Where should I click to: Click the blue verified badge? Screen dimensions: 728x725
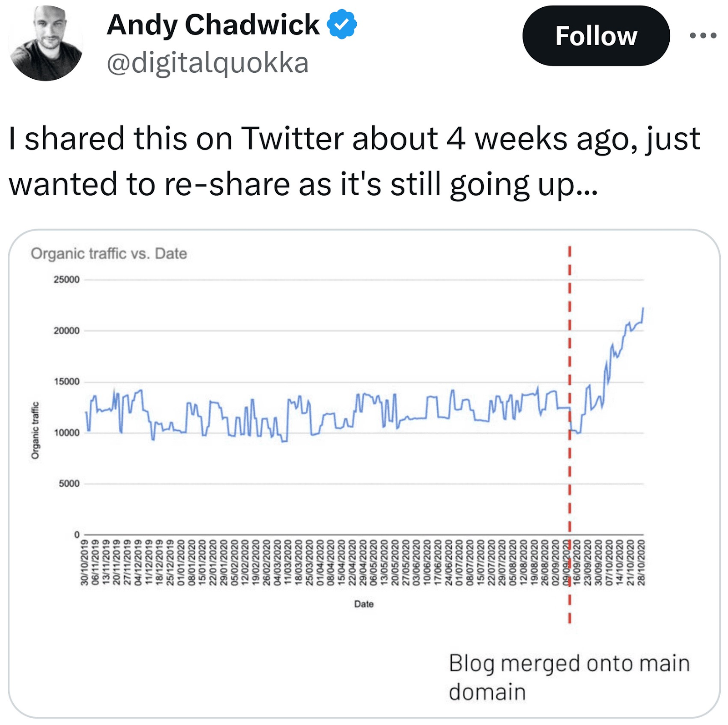pos(339,26)
